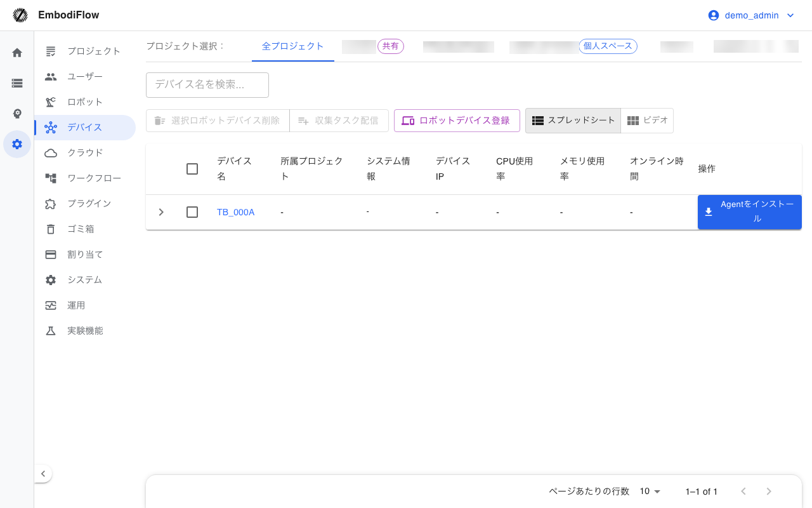
Task: Click the オンライン時間 column header
Action: pos(657,169)
